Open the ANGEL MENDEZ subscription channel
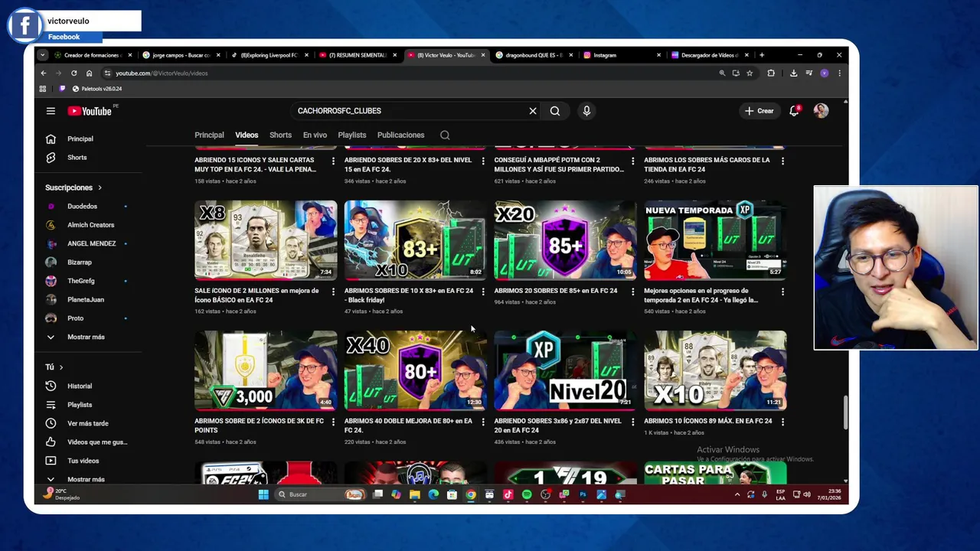The height and width of the screenshot is (551, 980). pyautogui.click(x=93, y=243)
